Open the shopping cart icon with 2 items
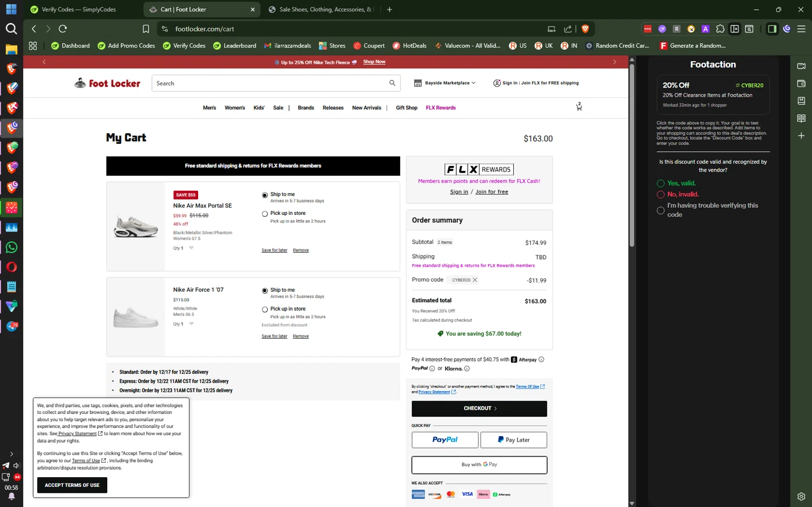The width and height of the screenshot is (812, 507). click(579, 107)
